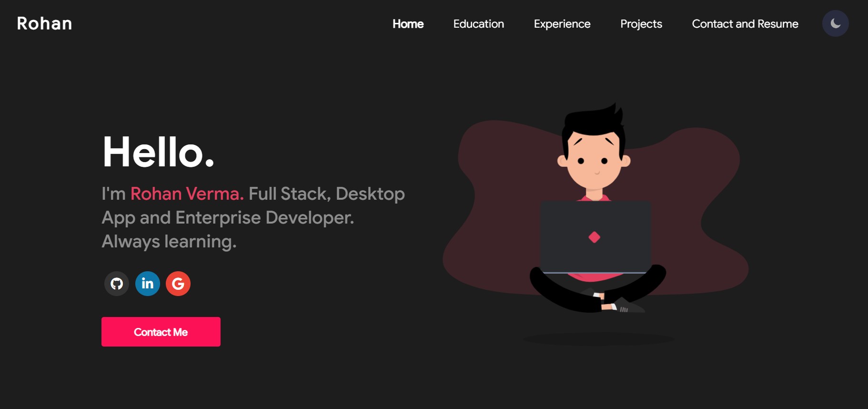Screen dimensions: 868x409
Task: Click the 'App and Enterprise Developer.' line
Action: (x=228, y=218)
